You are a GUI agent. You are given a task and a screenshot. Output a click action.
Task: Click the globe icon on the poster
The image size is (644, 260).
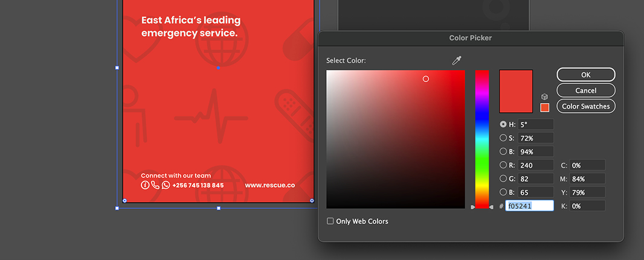222,39
